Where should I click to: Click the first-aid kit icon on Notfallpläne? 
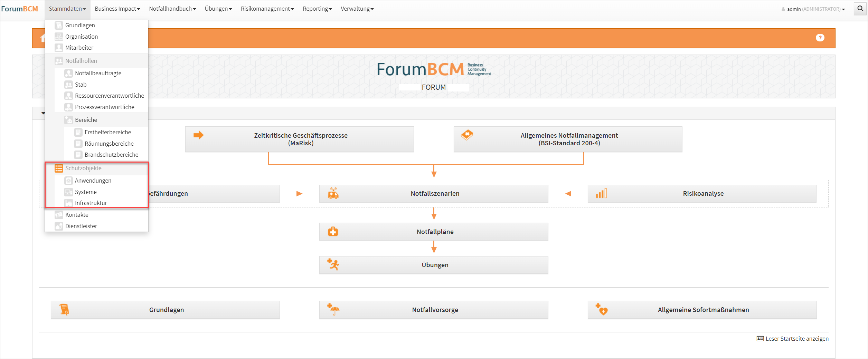point(333,231)
